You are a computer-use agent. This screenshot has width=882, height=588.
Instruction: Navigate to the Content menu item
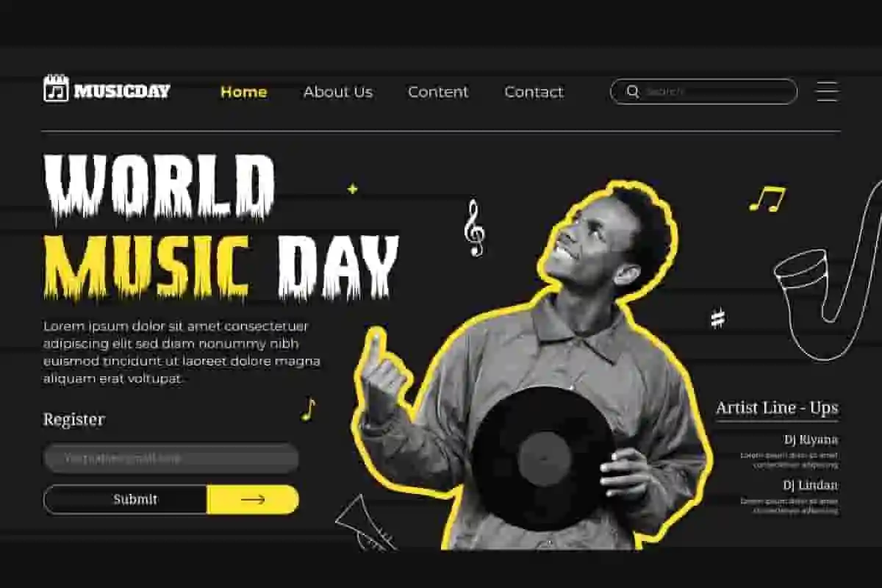pos(438,92)
